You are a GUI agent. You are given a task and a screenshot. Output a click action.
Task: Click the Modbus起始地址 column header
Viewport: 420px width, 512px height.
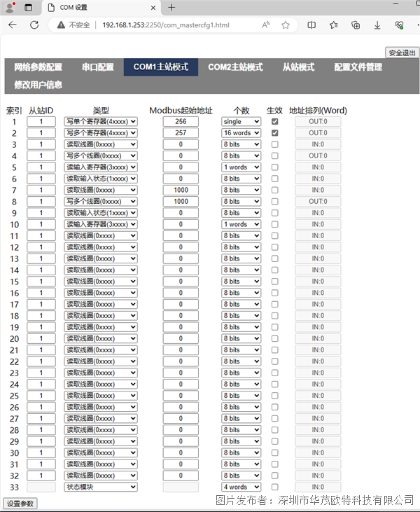[181, 111]
